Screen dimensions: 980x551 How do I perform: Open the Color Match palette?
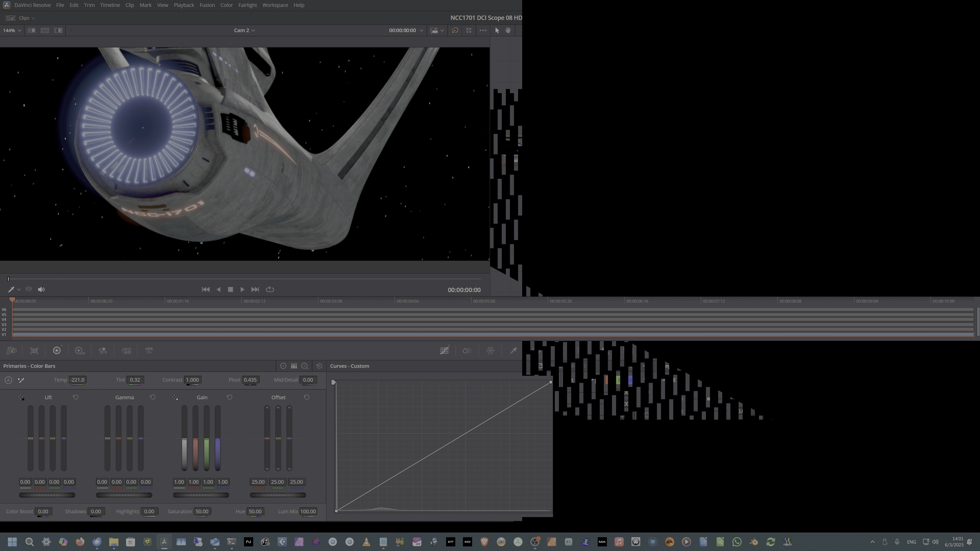[34, 350]
